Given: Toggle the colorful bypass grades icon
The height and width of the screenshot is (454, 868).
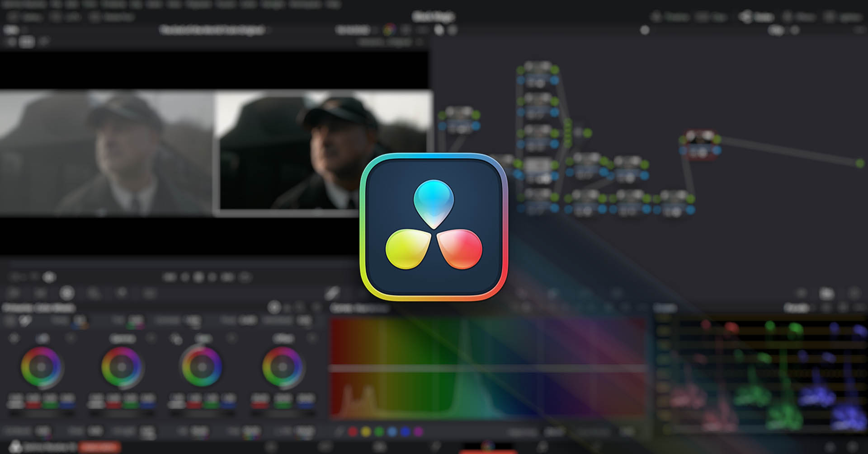Looking at the screenshot, I should 389,30.
